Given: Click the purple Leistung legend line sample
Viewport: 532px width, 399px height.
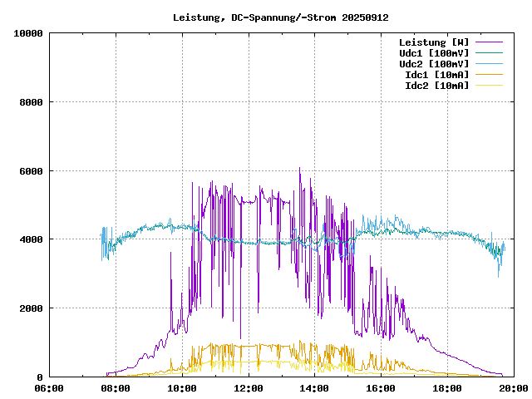Looking at the screenshot, I should [489, 42].
